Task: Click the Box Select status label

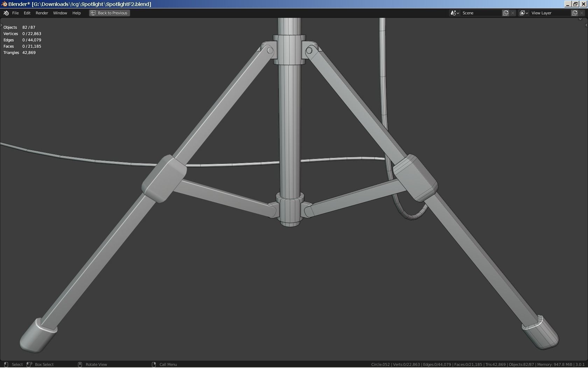Action: (44, 364)
